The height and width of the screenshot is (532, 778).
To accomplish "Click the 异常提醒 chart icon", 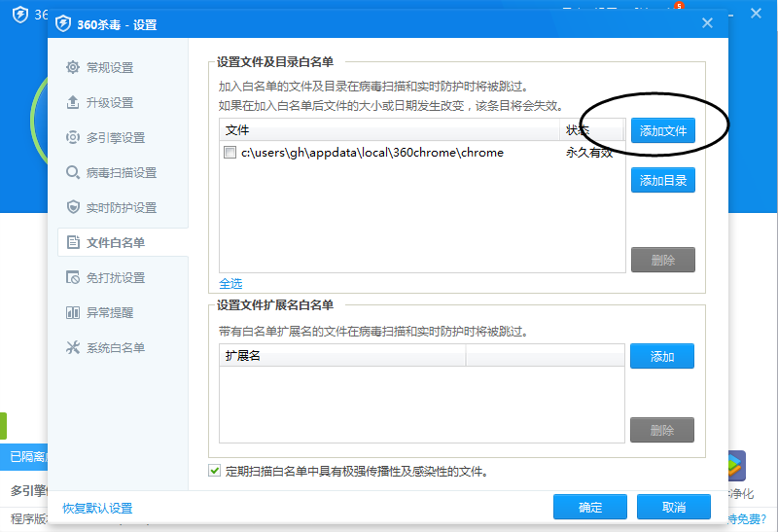I will [73, 312].
